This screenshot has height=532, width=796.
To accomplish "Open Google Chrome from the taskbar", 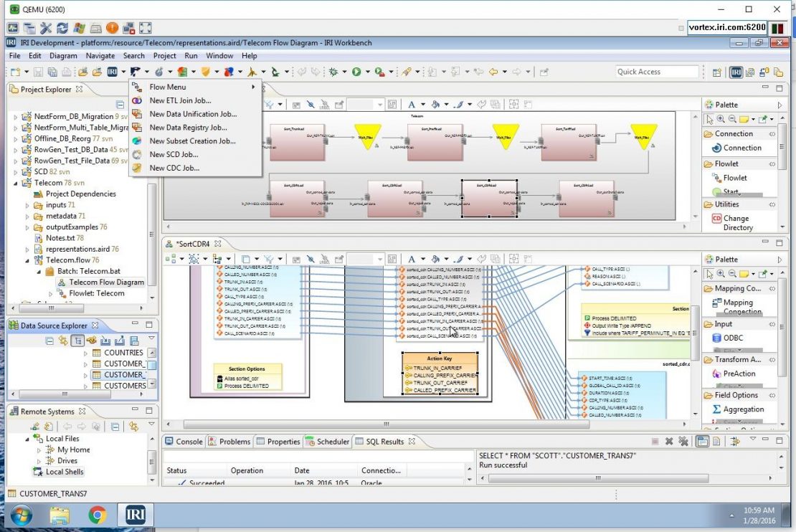I will coord(97,515).
